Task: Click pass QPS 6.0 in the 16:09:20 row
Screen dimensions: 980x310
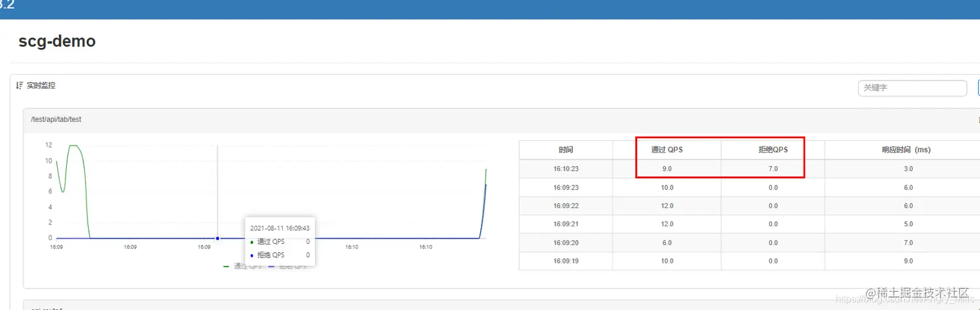Action: point(667,243)
